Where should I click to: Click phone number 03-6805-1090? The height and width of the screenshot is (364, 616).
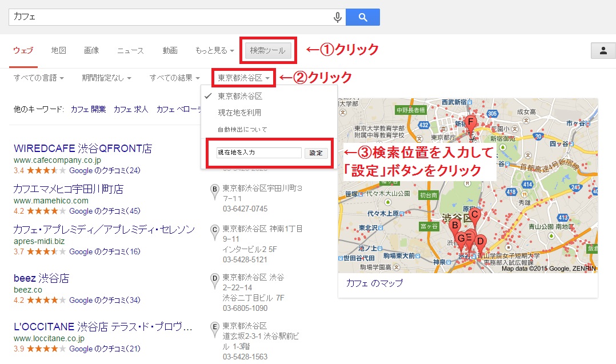tap(245, 308)
